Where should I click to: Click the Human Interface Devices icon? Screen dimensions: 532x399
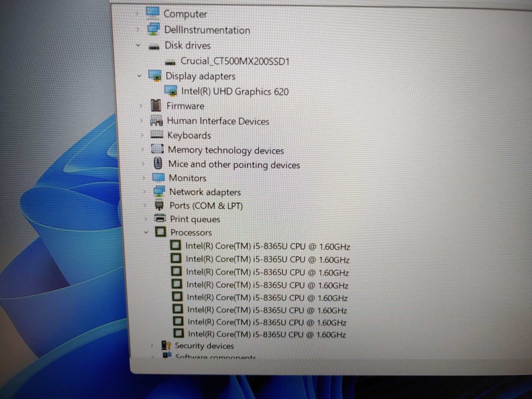point(157,121)
